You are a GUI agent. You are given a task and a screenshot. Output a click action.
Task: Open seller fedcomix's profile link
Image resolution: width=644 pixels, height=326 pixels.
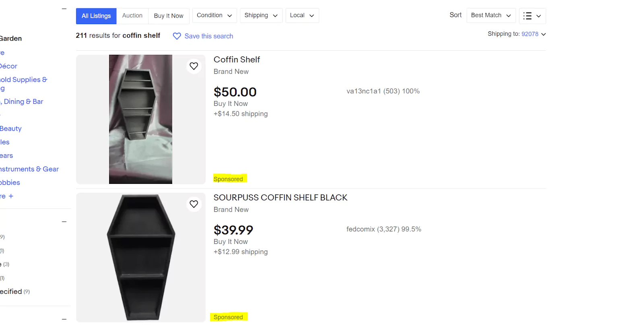[x=361, y=229]
